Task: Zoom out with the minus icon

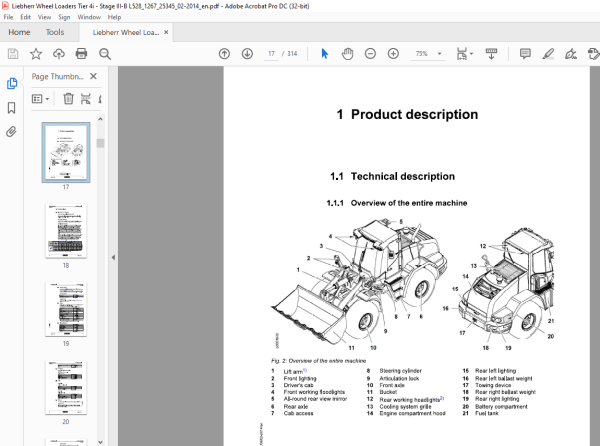Action: click(370, 54)
